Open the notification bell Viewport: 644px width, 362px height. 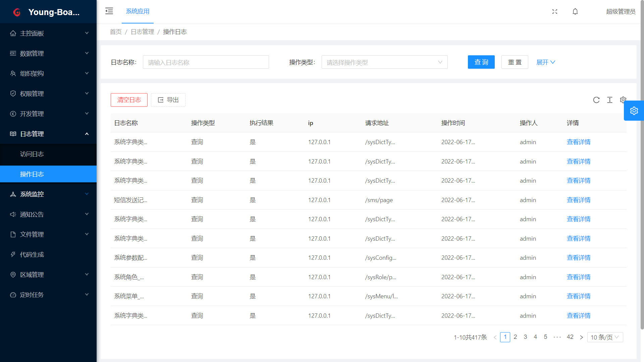pos(575,11)
